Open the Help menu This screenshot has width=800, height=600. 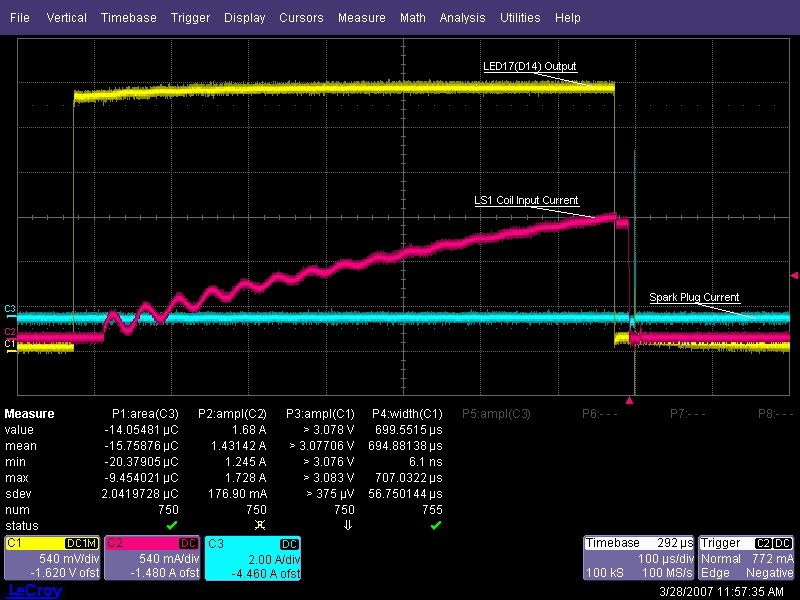click(568, 18)
